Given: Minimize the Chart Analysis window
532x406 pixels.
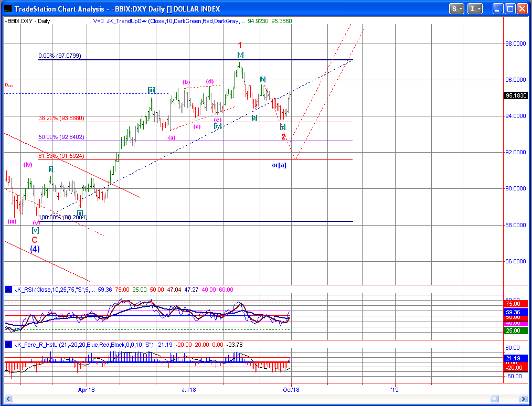Looking at the screenshot, I should coord(498,9).
